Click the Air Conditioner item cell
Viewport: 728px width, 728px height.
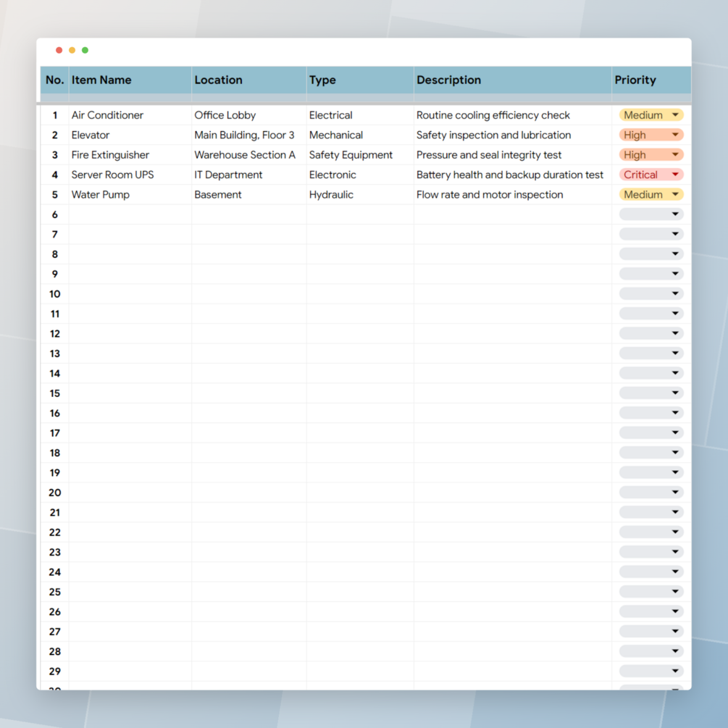130,115
